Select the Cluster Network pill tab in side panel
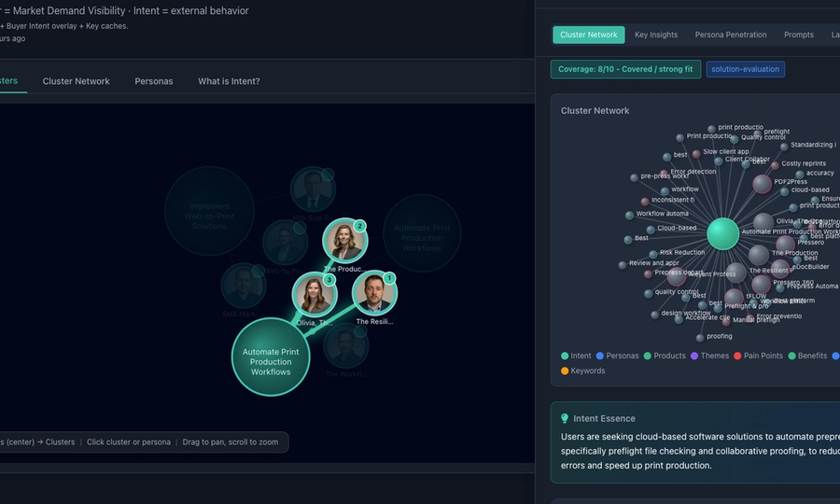The height and width of the screenshot is (504, 840). pyautogui.click(x=589, y=35)
